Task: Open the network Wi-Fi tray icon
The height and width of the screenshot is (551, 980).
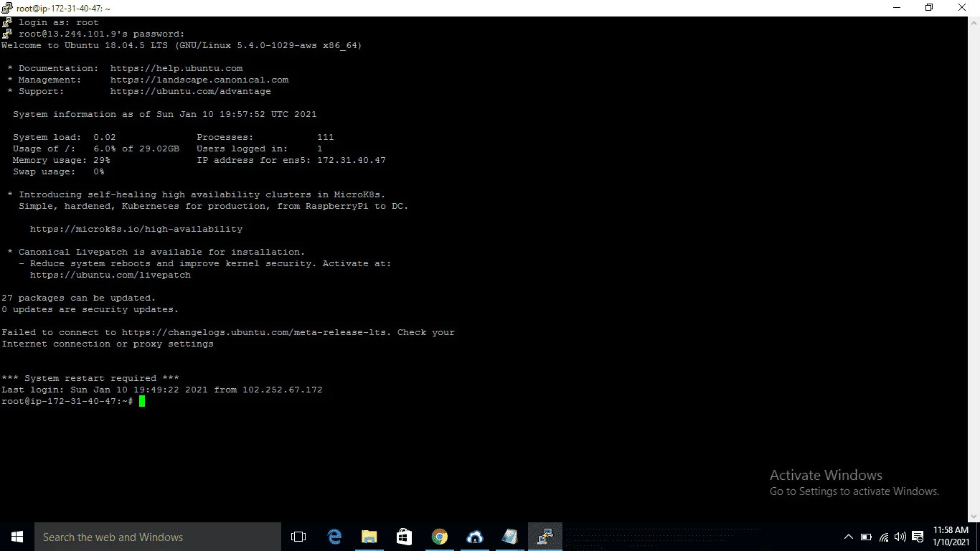Action: (x=884, y=537)
